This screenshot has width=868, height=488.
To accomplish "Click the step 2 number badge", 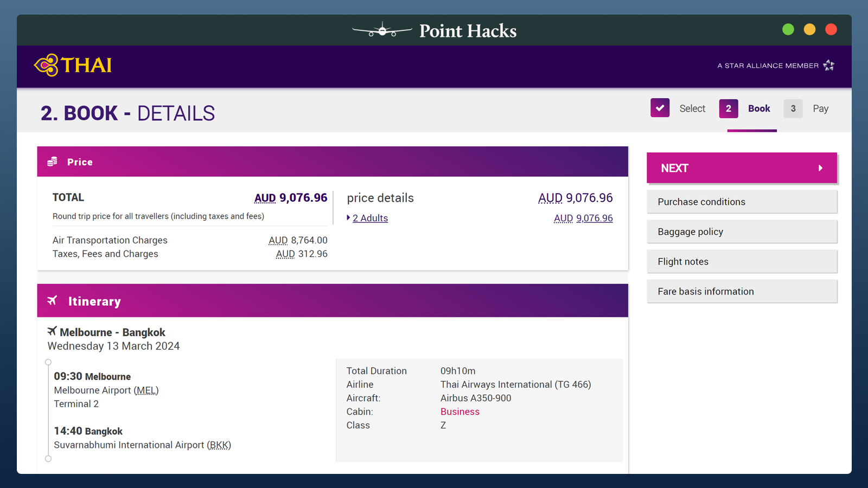I will click(728, 108).
